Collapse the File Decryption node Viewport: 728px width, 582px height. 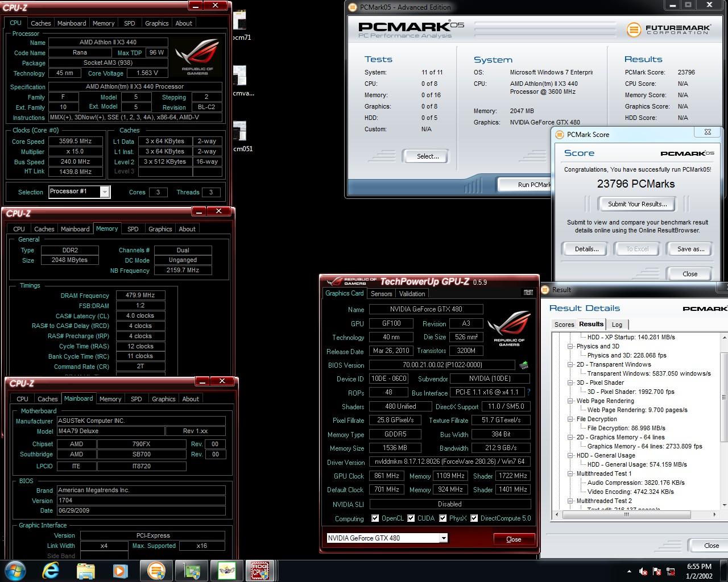[570, 419]
